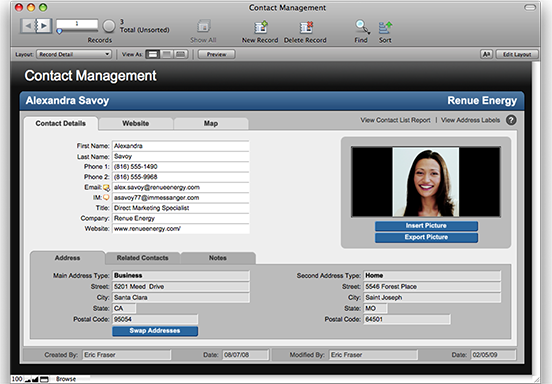Click the Last Name field Savoy
Image resolution: width=552 pixels, height=384 pixels.
pyautogui.click(x=181, y=156)
